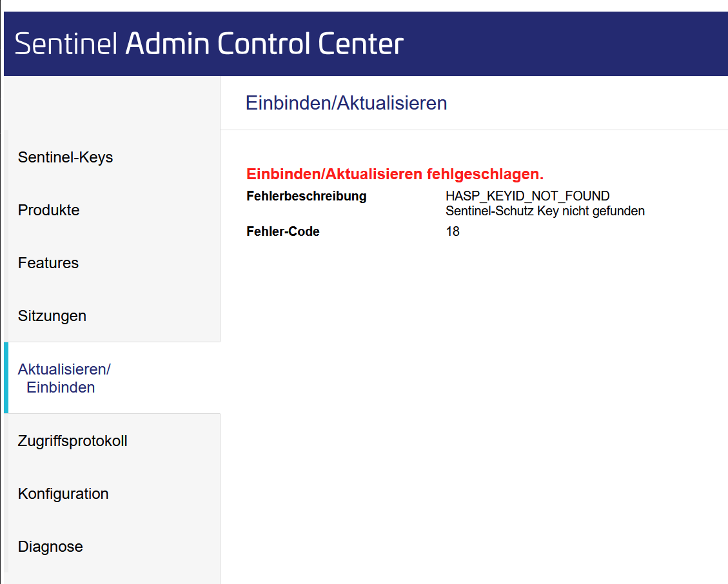This screenshot has width=728, height=584.
Task: Open Konfiguration settings
Action: [x=63, y=494]
